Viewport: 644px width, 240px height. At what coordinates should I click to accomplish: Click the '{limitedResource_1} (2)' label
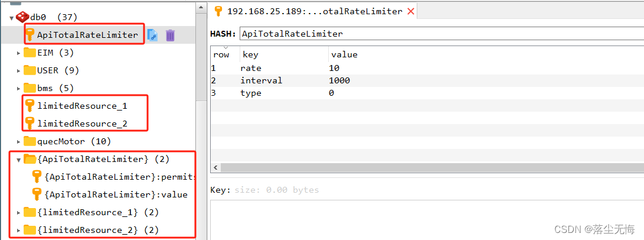(x=98, y=212)
